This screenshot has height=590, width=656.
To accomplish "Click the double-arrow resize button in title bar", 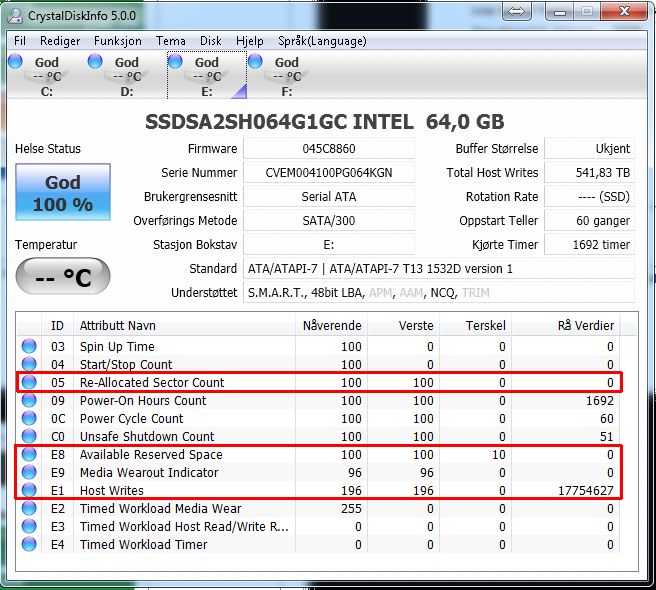I will [x=517, y=11].
